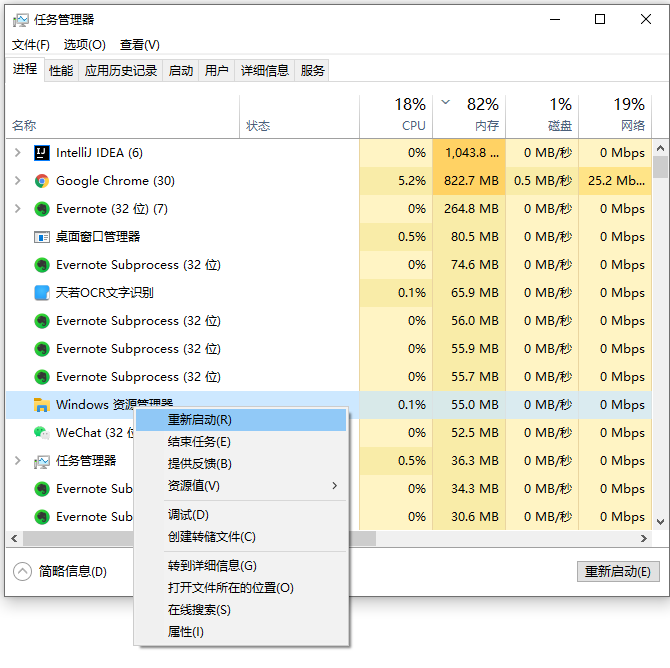Viewport: 670px width, 668px height.
Task: Sort by the 状态 column header
Action: point(299,116)
